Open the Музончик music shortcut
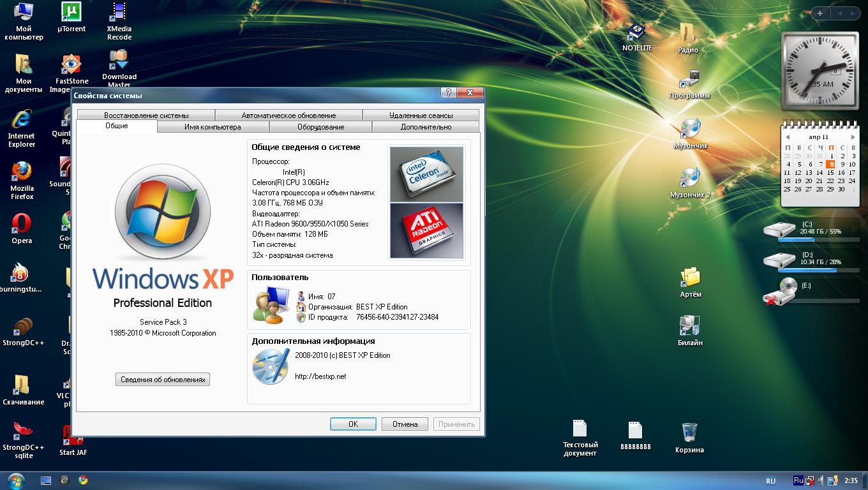868x490 pixels. (690, 133)
